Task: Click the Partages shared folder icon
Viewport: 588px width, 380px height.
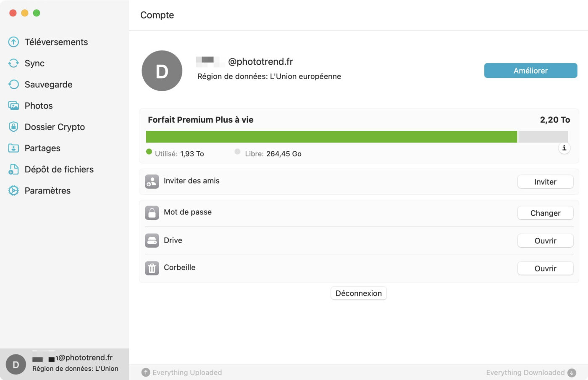Action: pyautogui.click(x=13, y=148)
